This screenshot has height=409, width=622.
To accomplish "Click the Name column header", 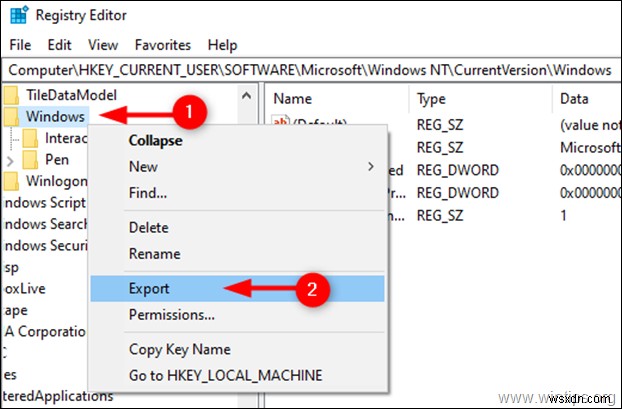I will click(x=293, y=98).
